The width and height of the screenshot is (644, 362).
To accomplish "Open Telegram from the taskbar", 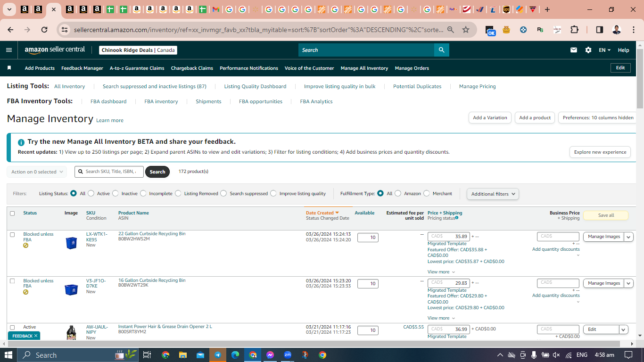I will (x=217, y=355).
